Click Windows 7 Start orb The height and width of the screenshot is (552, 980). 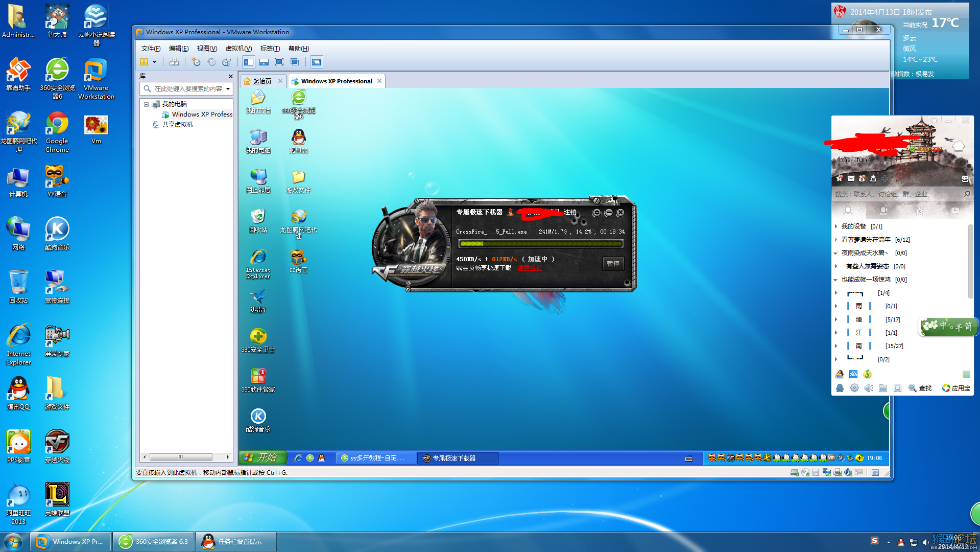[x=13, y=541]
